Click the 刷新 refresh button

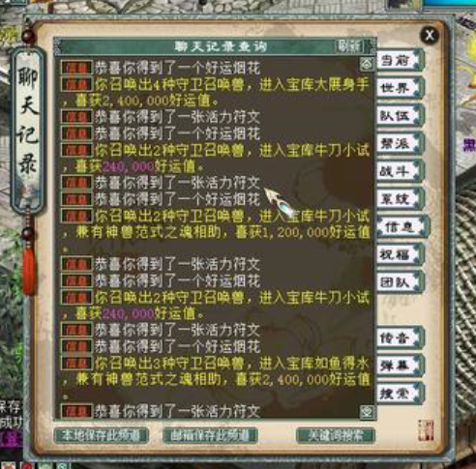point(350,46)
